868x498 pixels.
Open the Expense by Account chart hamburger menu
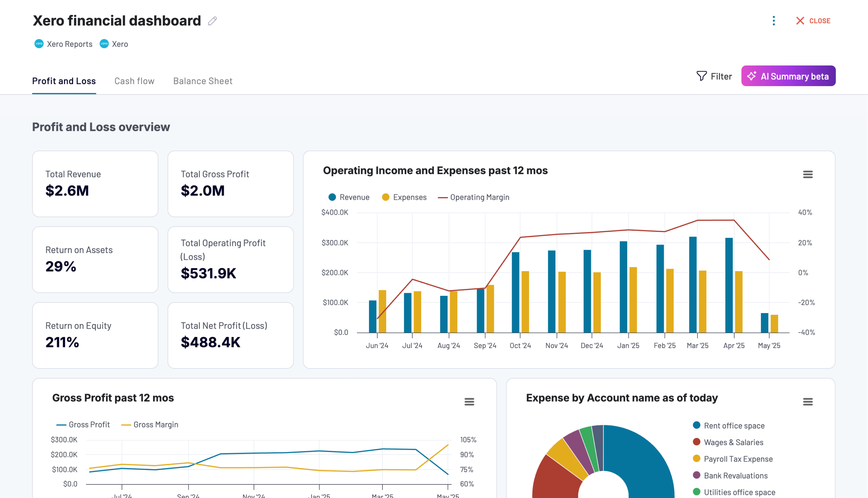tap(808, 402)
